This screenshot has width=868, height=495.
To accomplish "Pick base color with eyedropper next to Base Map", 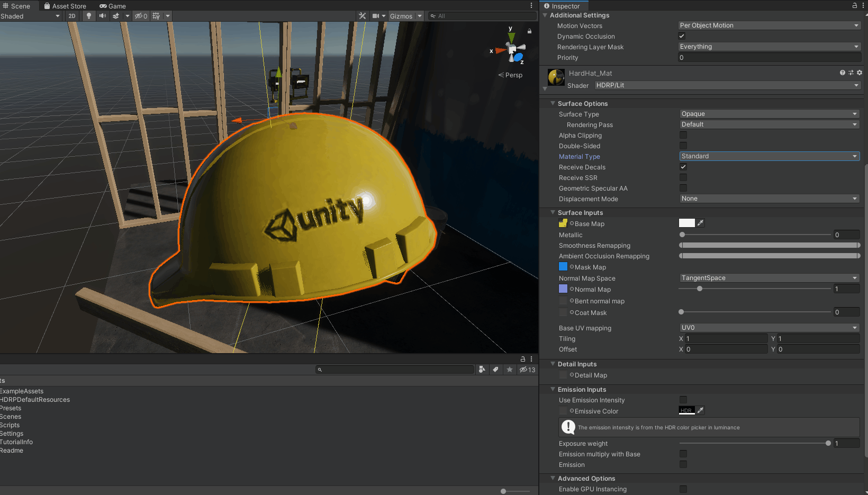I will coord(701,223).
